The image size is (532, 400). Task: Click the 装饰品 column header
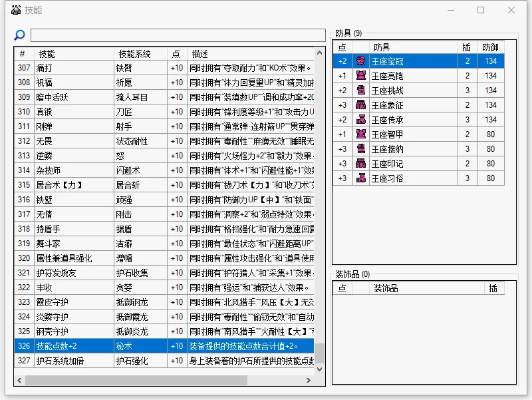(426, 288)
